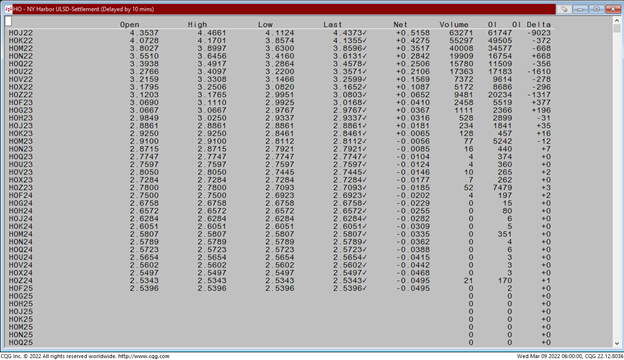
Task: Click HOZ23 open interest 7479
Action: (x=502, y=188)
